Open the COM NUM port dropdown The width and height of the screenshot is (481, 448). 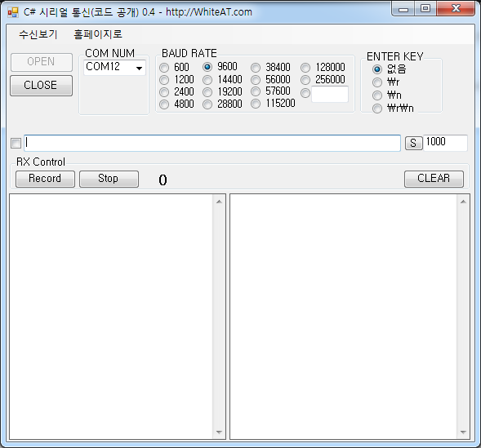coord(114,67)
